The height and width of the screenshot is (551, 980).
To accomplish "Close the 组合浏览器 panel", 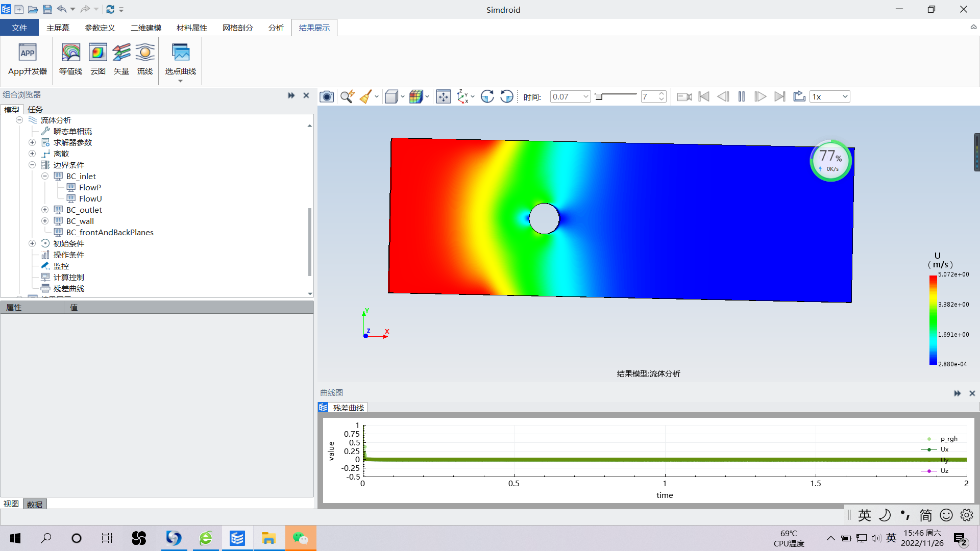I will [306, 95].
